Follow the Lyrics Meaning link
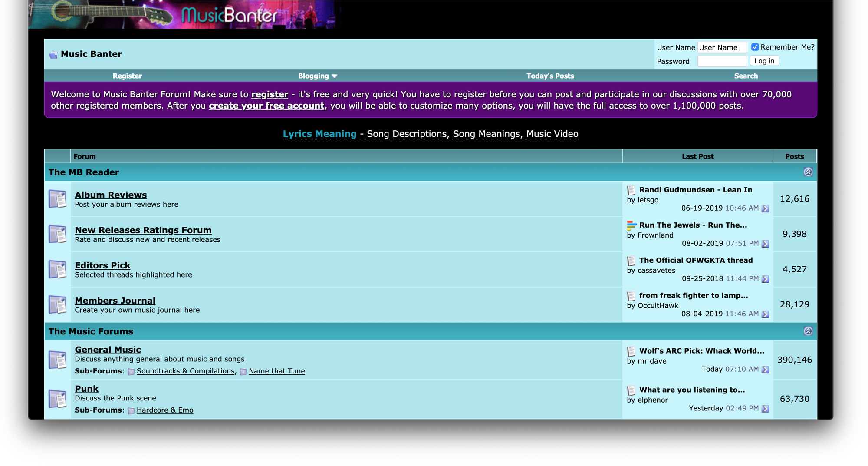The image size is (868, 466). 319,134
